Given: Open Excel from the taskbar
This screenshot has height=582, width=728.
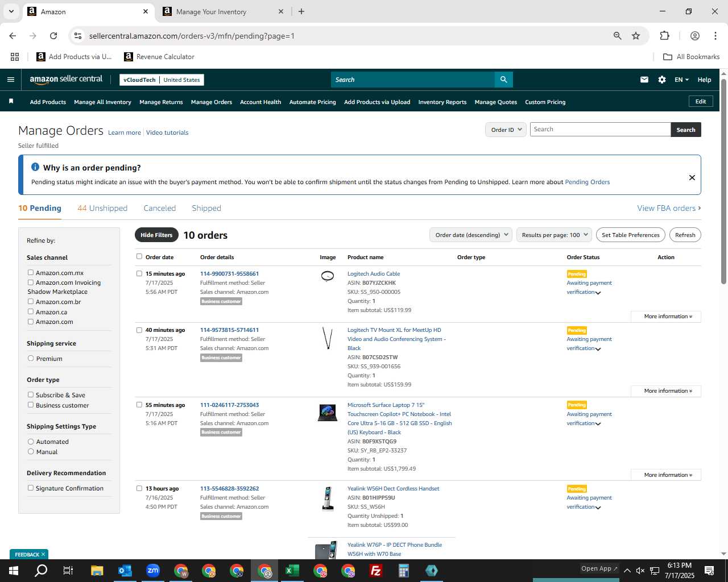Looking at the screenshot, I should point(292,571).
